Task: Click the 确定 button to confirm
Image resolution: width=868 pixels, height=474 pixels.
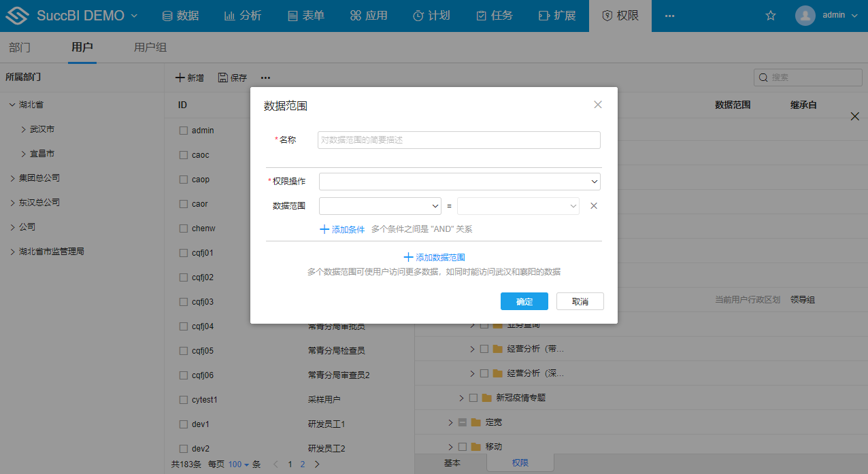Action: 524,301
